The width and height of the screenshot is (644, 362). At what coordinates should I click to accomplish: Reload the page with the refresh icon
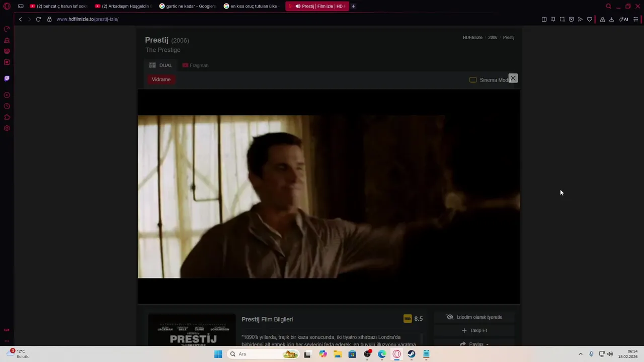coord(38,19)
